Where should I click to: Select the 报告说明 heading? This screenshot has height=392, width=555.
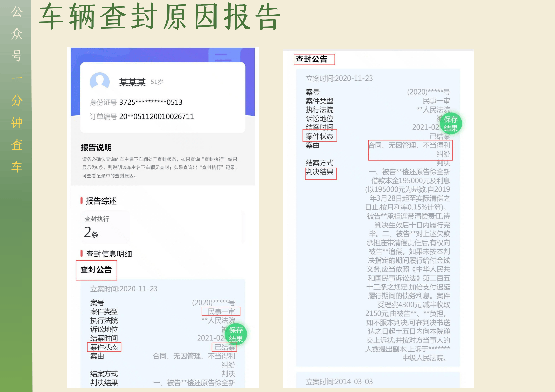96,147
